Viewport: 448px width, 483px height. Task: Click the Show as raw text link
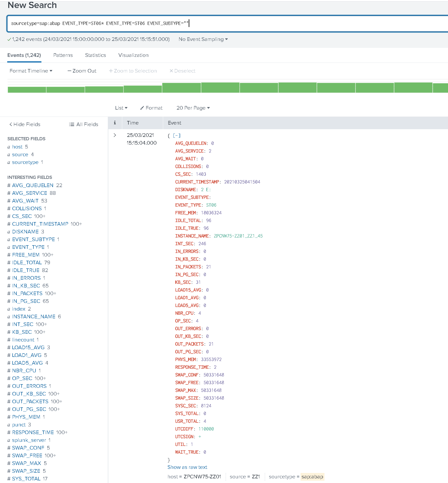(187, 467)
